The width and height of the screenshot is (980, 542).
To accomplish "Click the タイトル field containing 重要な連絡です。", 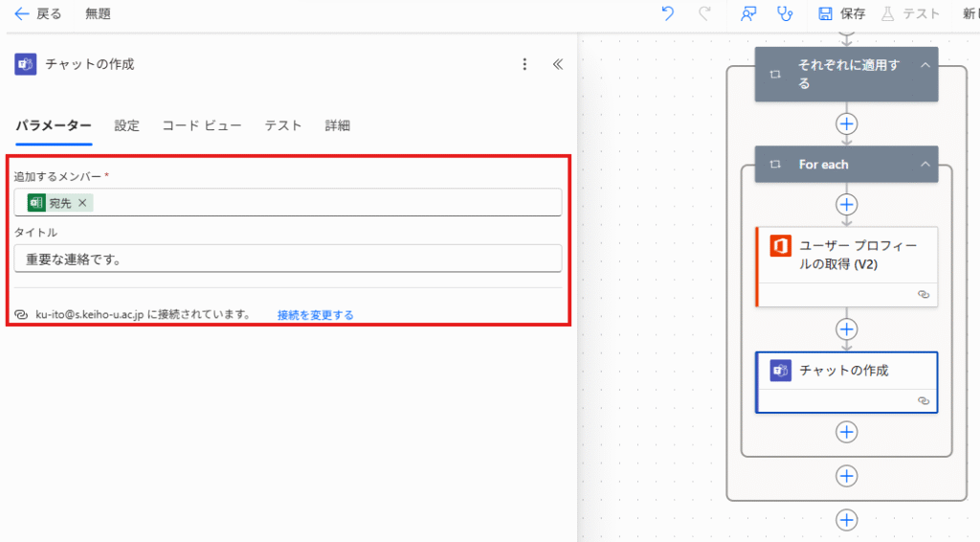I will click(287, 259).
